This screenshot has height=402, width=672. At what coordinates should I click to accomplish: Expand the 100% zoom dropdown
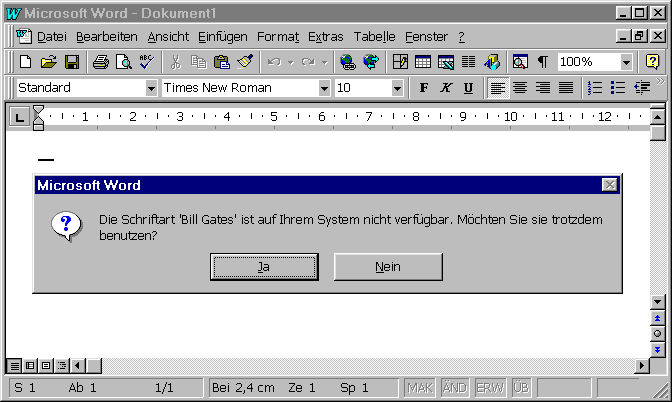click(x=626, y=62)
